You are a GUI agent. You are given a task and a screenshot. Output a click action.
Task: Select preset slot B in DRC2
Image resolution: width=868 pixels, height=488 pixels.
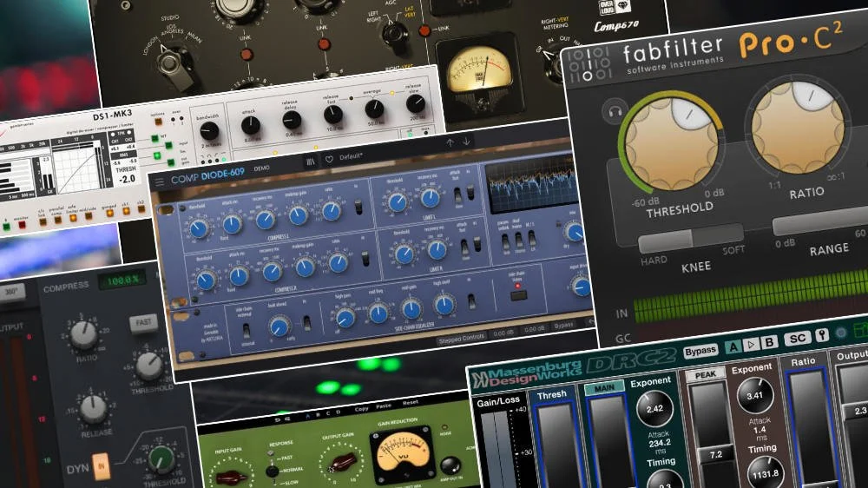click(x=769, y=342)
